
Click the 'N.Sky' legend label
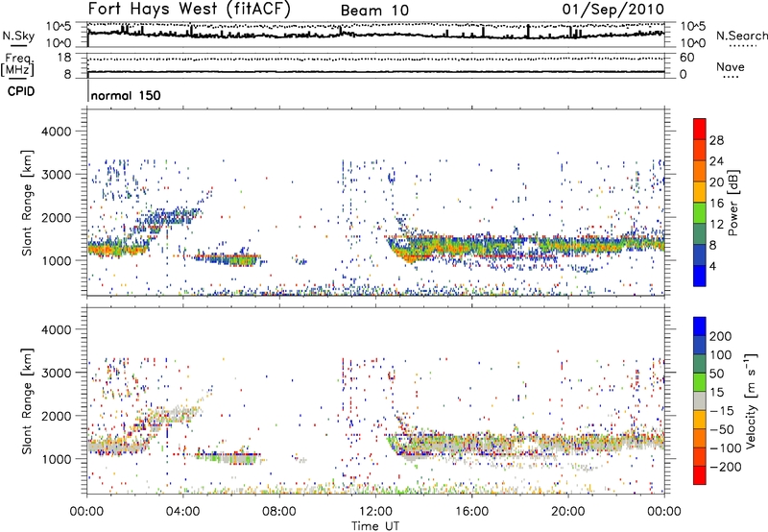click(x=18, y=36)
